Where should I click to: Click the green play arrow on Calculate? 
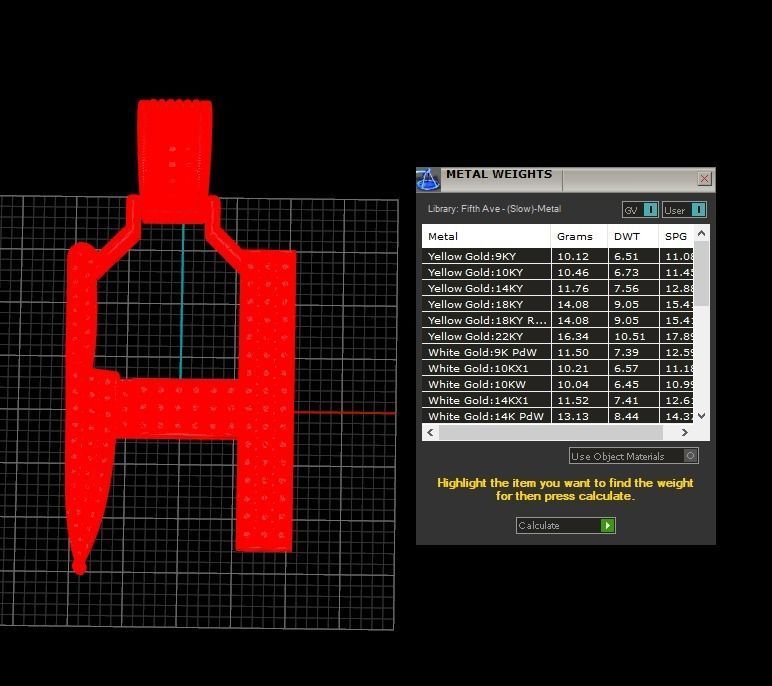tap(608, 525)
